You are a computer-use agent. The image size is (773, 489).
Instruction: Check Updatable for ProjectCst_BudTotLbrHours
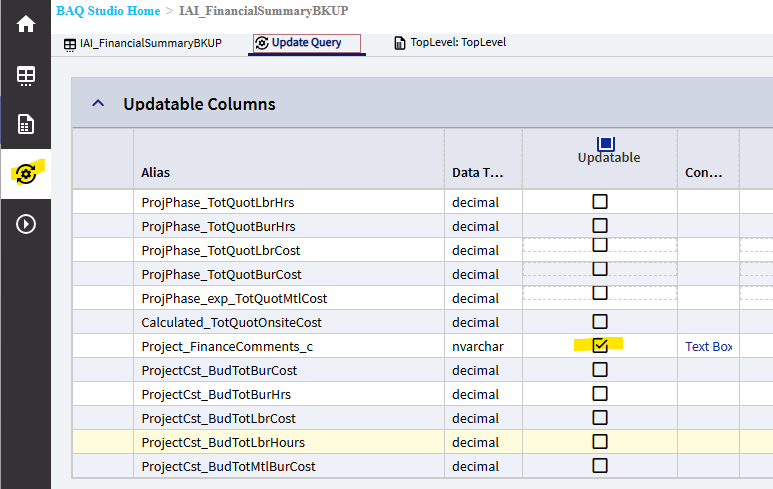click(x=600, y=442)
